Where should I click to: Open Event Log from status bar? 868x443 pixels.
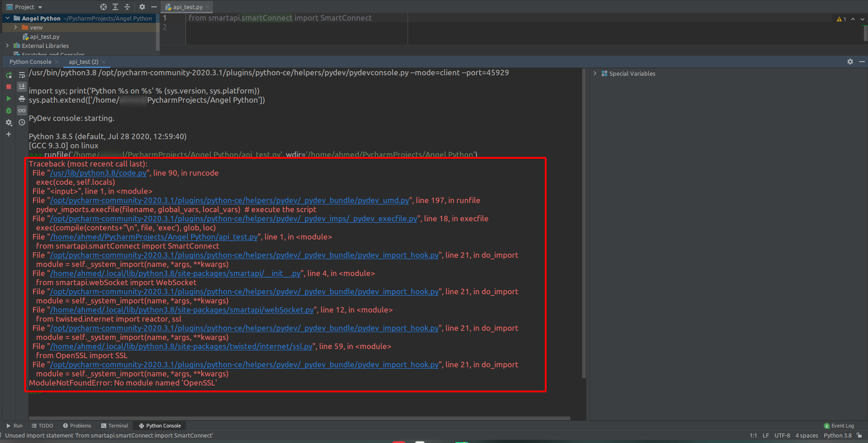point(839,426)
